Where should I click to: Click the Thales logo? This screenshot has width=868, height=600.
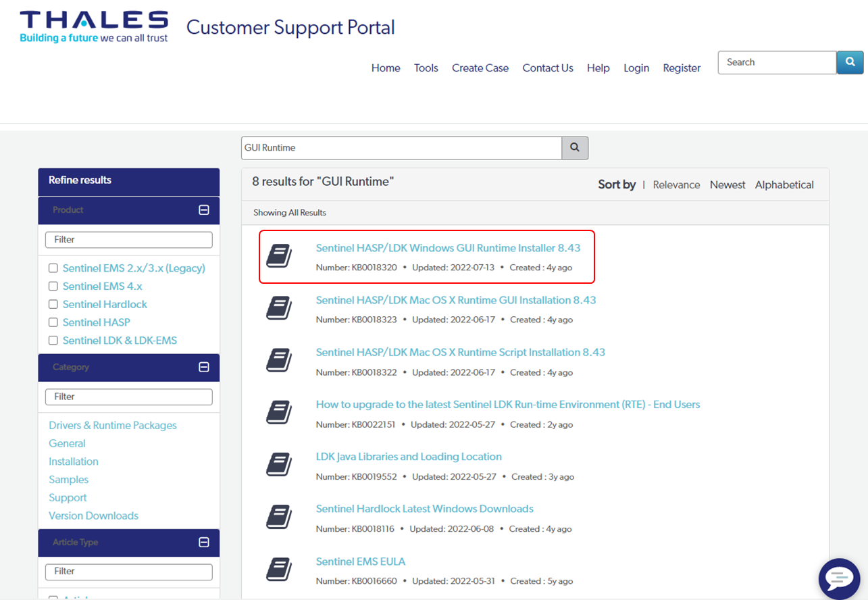pos(94,27)
